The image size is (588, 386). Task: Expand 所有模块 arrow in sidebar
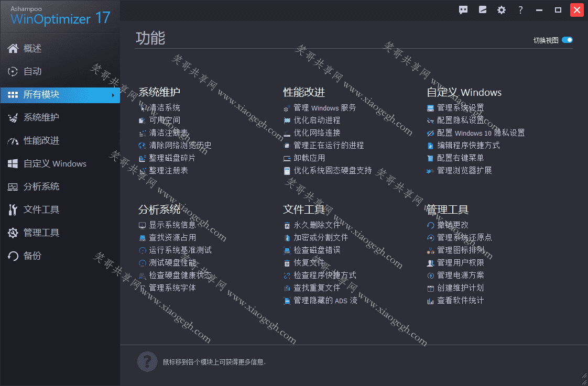[113, 95]
